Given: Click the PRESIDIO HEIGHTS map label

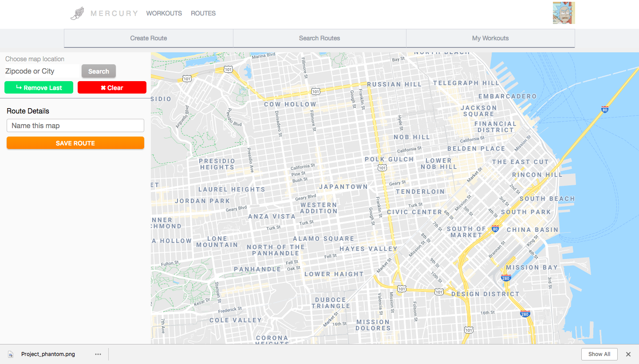Looking at the screenshot, I should tap(217, 164).
